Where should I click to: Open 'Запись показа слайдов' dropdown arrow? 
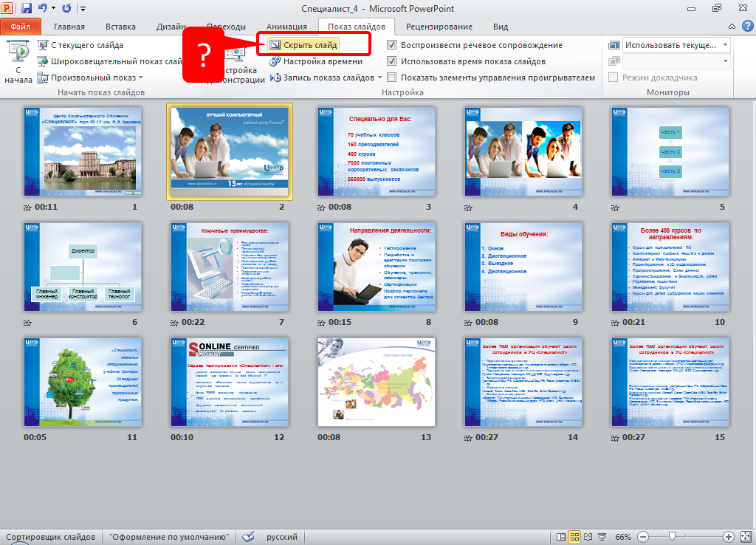pyautogui.click(x=380, y=78)
